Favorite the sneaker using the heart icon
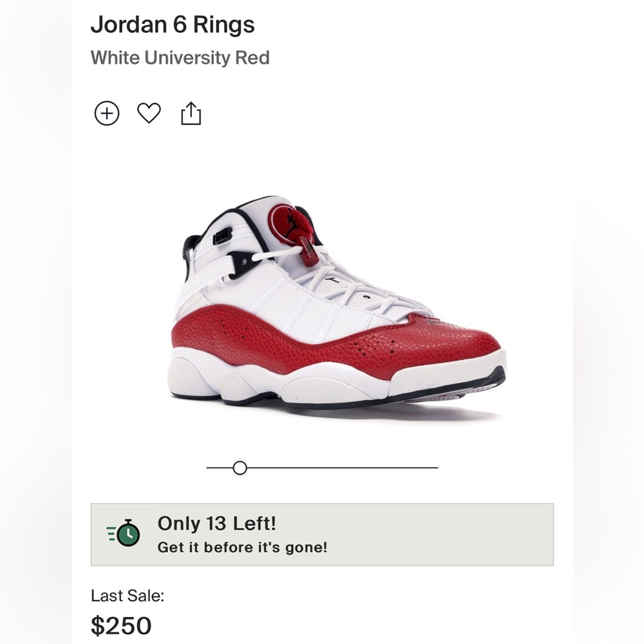The width and height of the screenshot is (644, 644). (150, 112)
